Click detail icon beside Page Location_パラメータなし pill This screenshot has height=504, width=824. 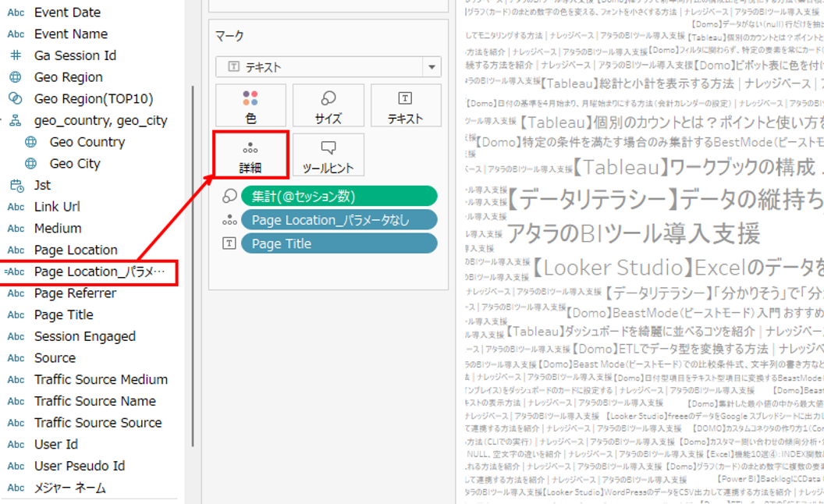[229, 220]
